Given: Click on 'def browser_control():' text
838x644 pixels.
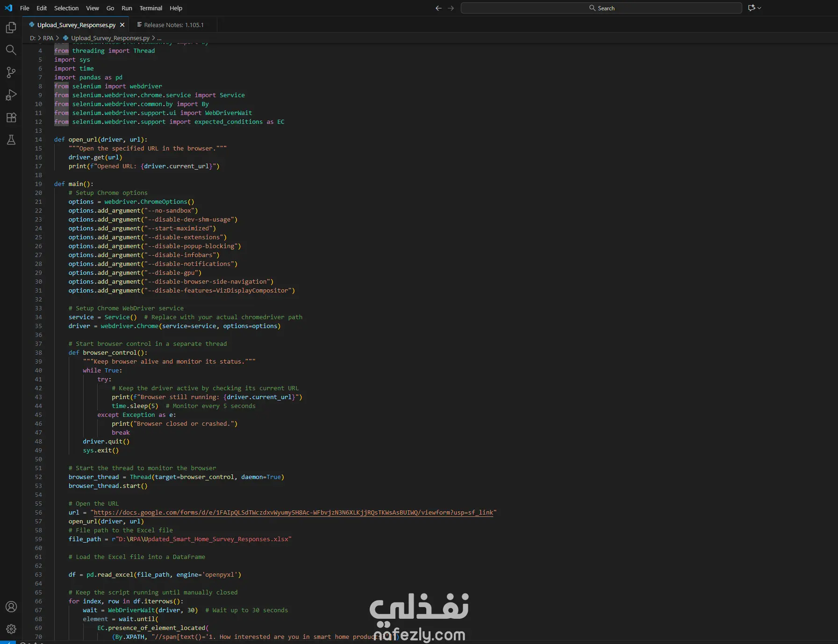Looking at the screenshot, I should [x=108, y=352].
